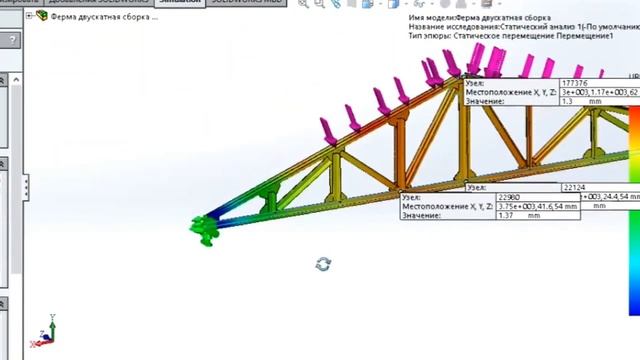
Task: Click the probe node number 177376
Action: coord(575,83)
